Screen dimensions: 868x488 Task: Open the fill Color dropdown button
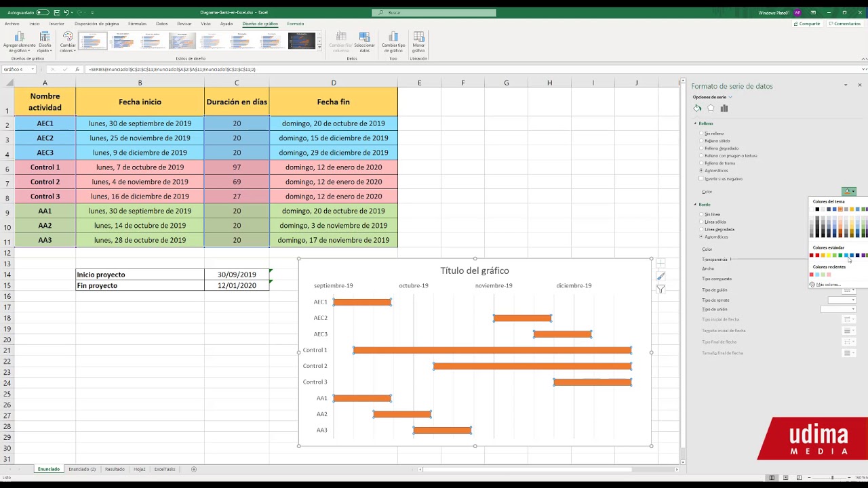coord(848,192)
